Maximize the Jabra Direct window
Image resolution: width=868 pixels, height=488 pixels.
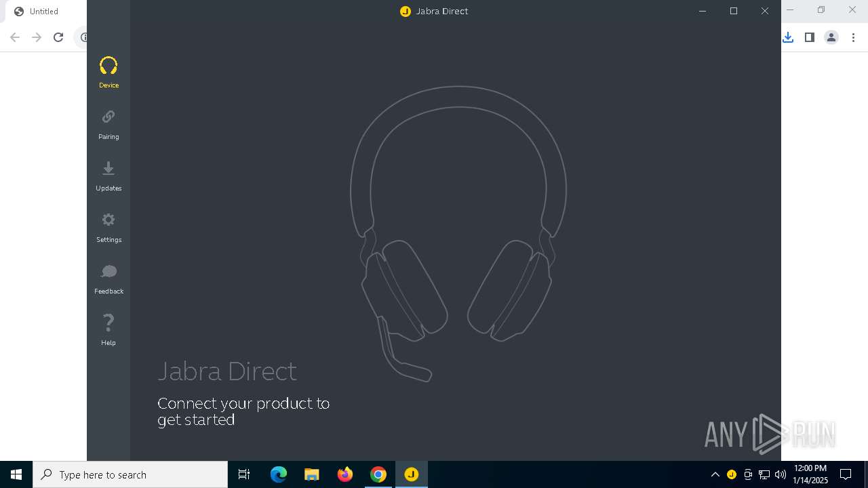tap(734, 11)
